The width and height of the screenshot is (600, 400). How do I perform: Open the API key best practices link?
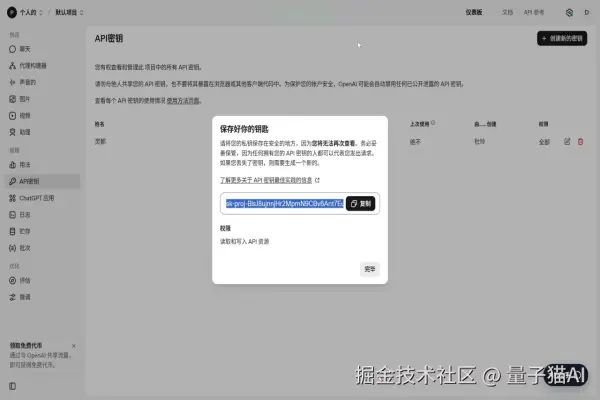(x=269, y=180)
